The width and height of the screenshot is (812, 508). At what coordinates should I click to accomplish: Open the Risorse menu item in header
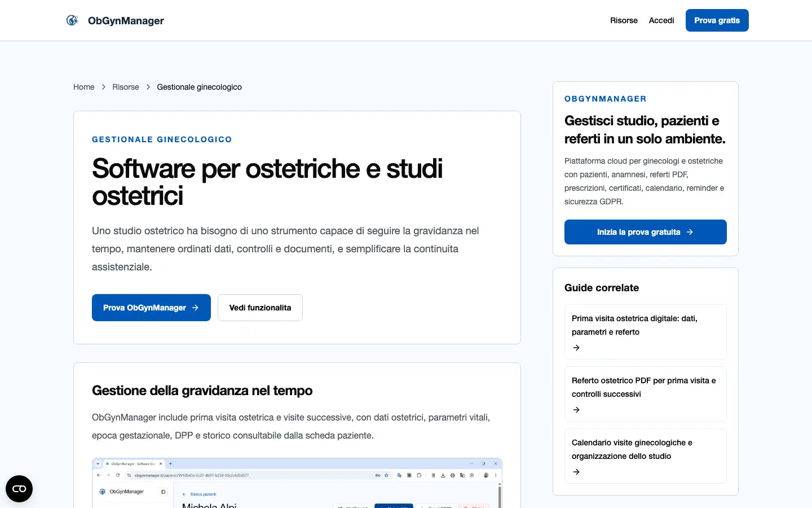(624, 20)
